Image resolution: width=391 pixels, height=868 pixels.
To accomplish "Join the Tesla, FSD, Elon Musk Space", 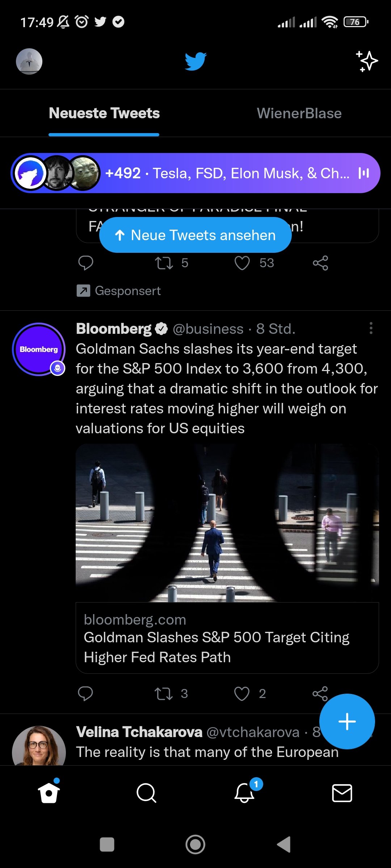I will 195,173.
